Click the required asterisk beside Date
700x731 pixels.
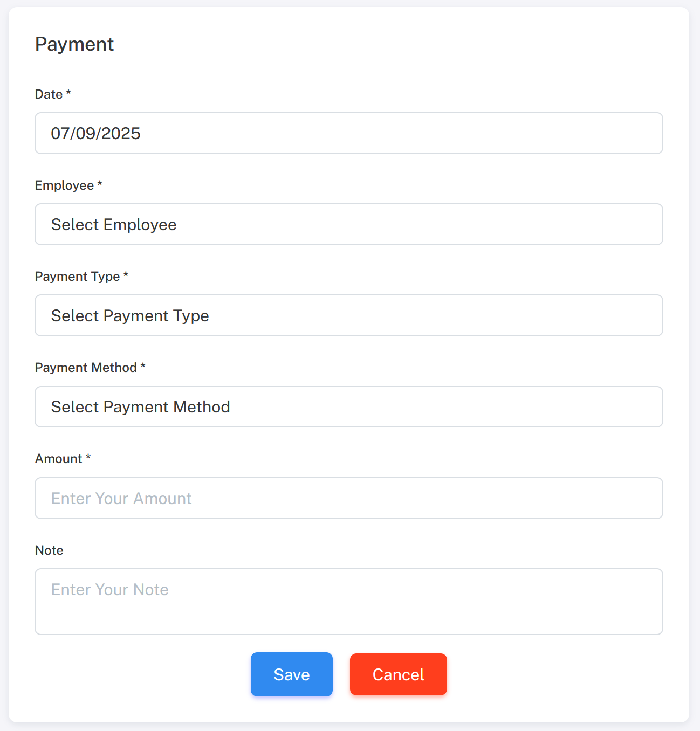coord(68,93)
